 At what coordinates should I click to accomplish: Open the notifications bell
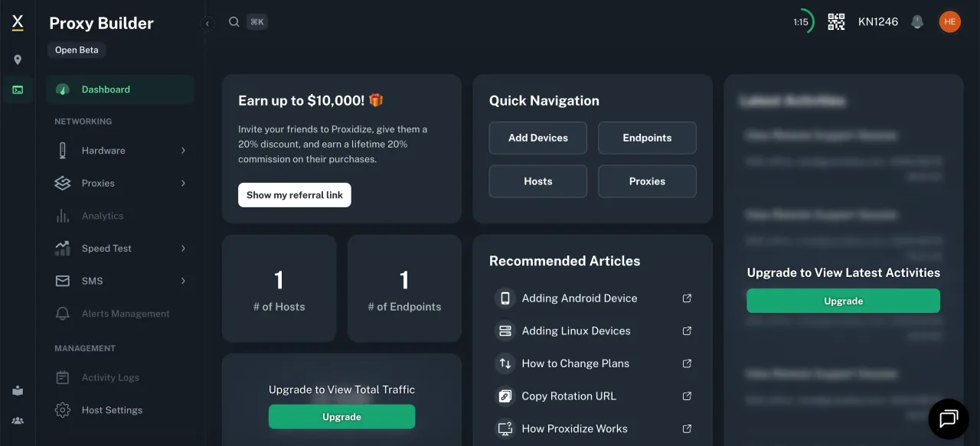(917, 22)
